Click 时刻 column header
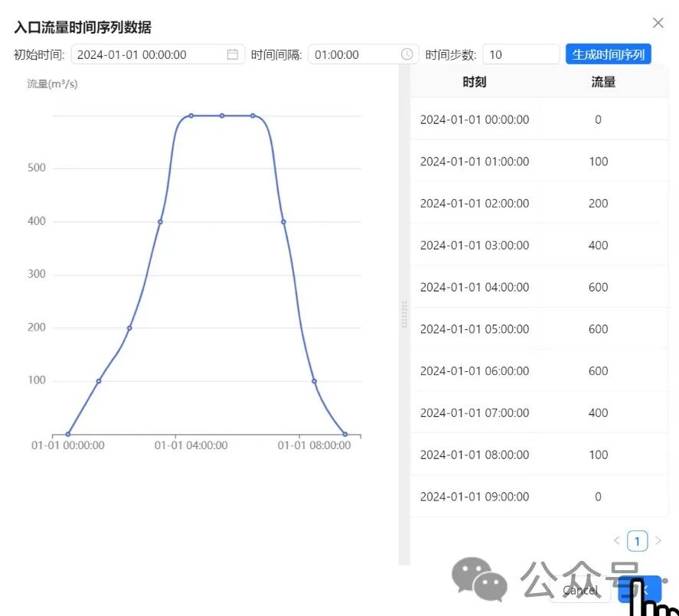Viewport: 679px width, 616px height. tap(474, 82)
